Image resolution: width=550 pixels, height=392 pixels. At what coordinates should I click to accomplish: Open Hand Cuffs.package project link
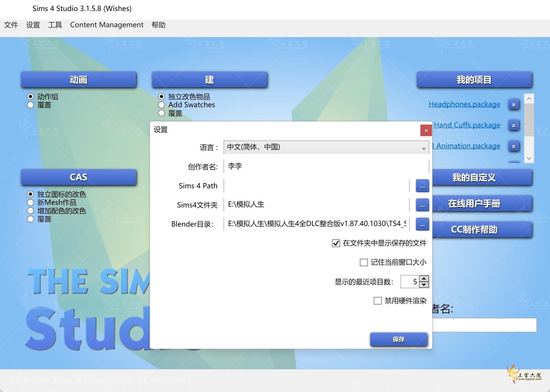(x=467, y=125)
